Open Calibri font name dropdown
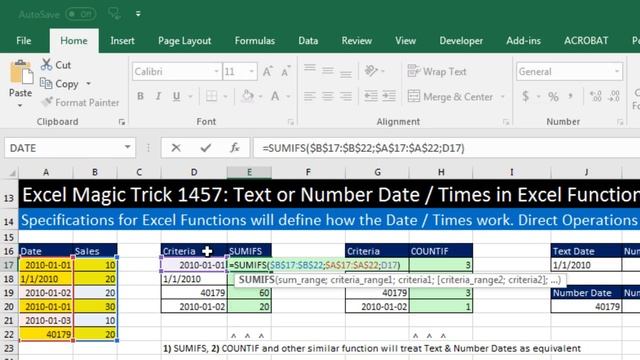Viewport: 640px width, 360px height. 216,72
